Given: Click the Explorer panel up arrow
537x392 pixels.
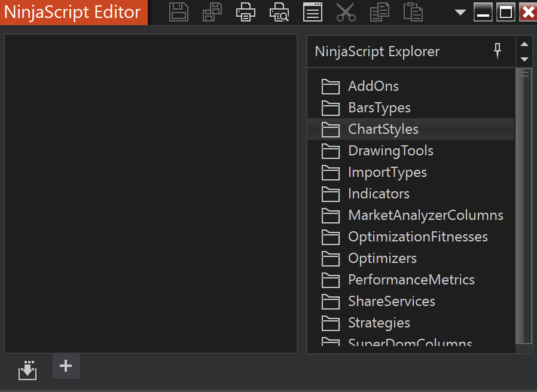Looking at the screenshot, I should pyautogui.click(x=524, y=44).
